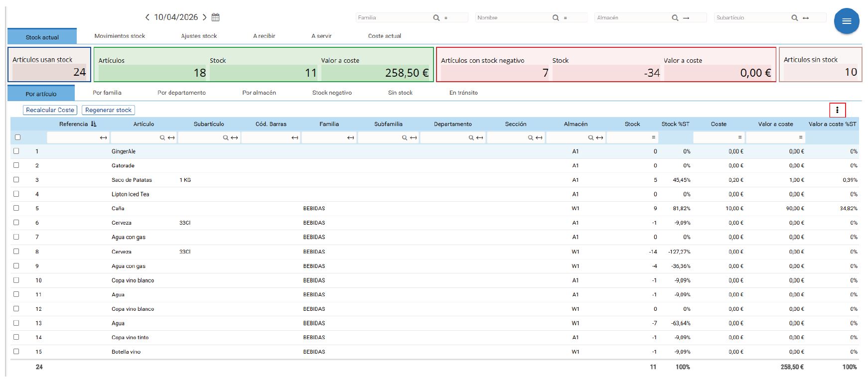Screen dimensions: 868x385
Task: Change the equals operator of the top Familia filter
Action: (x=446, y=18)
